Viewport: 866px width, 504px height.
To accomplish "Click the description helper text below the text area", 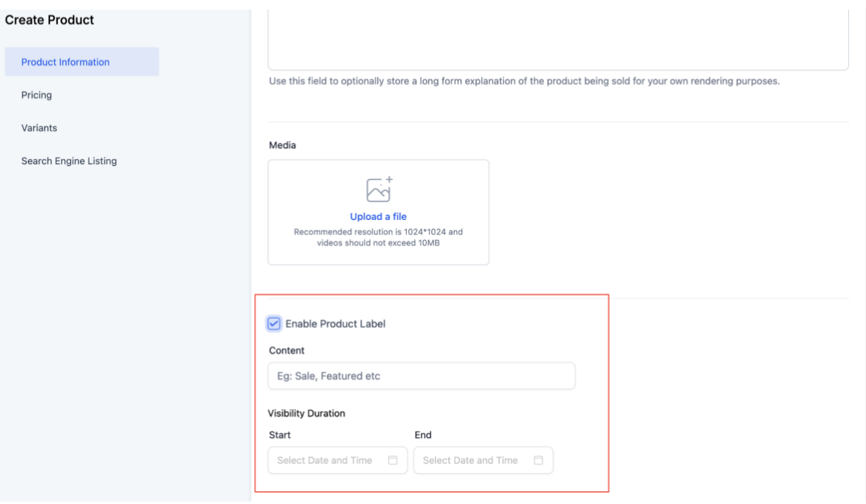I will tap(523, 82).
